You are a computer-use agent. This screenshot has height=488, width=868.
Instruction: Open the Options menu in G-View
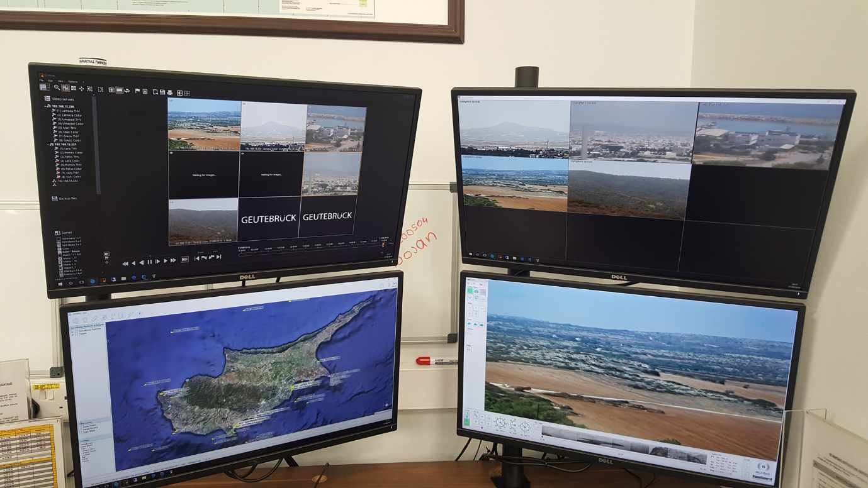pyautogui.click(x=72, y=82)
